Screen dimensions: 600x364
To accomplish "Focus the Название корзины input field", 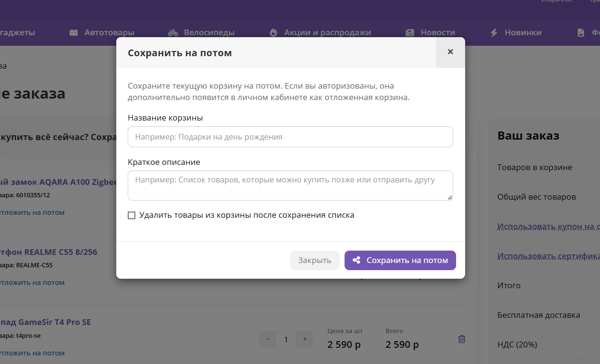I will pos(290,137).
